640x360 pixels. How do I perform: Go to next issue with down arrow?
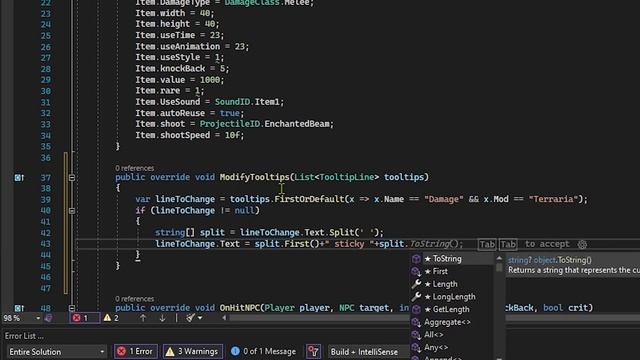pyautogui.click(x=162, y=318)
